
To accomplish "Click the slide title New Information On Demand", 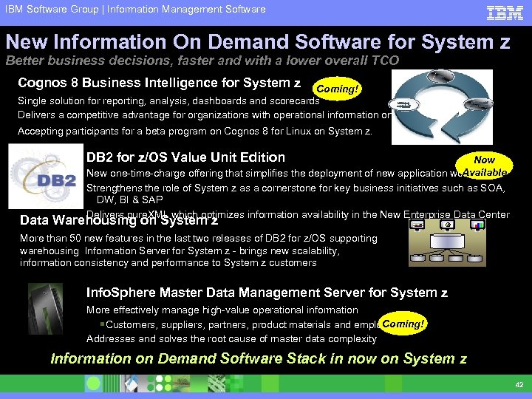I will click(x=258, y=41).
